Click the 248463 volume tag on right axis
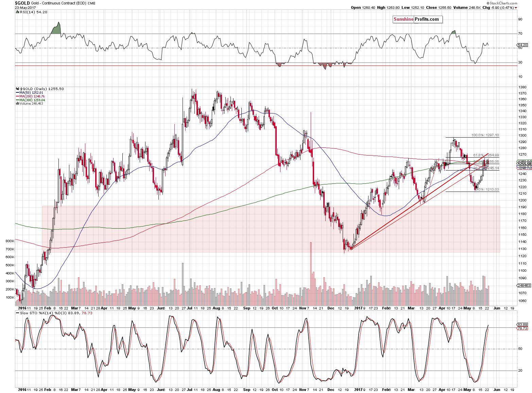The image size is (532, 393). [524, 286]
